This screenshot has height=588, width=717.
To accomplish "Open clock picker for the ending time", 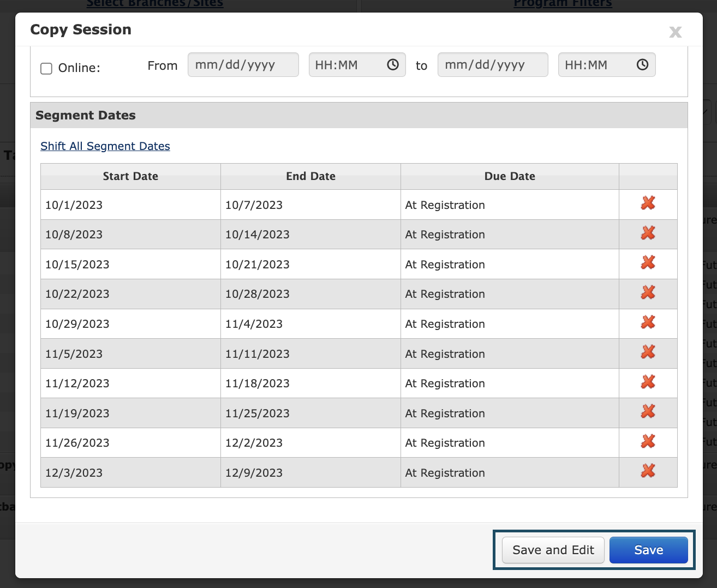I will click(641, 64).
